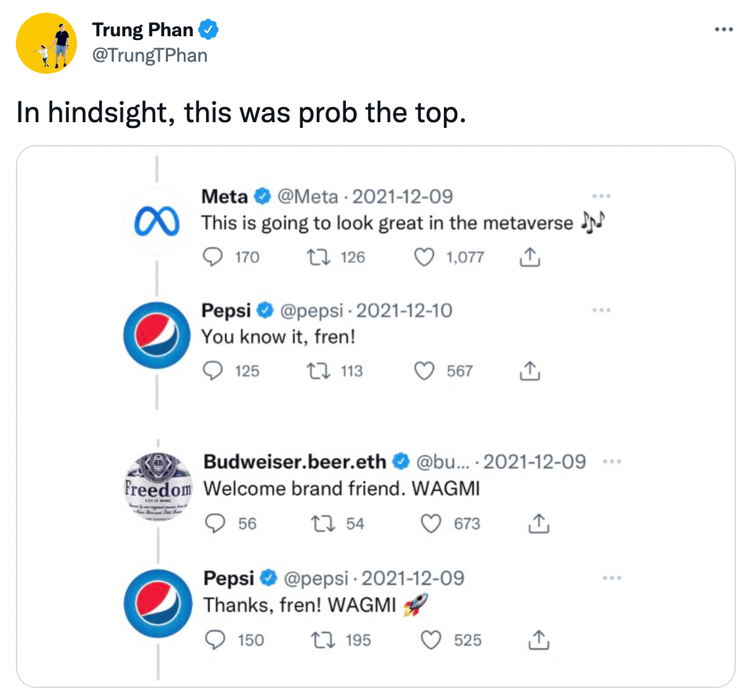Click the Meta infinity logo avatar
Screen dimensions: 753x700
(x=156, y=222)
